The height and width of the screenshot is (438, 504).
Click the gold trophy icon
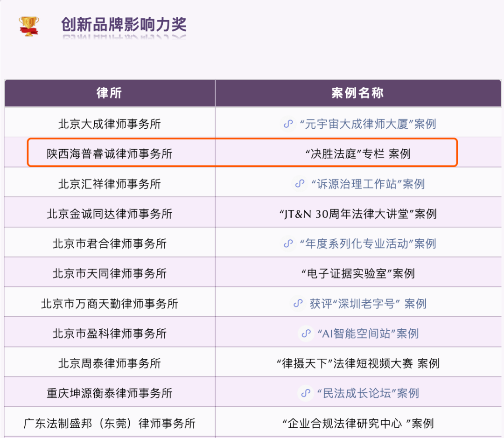click(x=29, y=26)
